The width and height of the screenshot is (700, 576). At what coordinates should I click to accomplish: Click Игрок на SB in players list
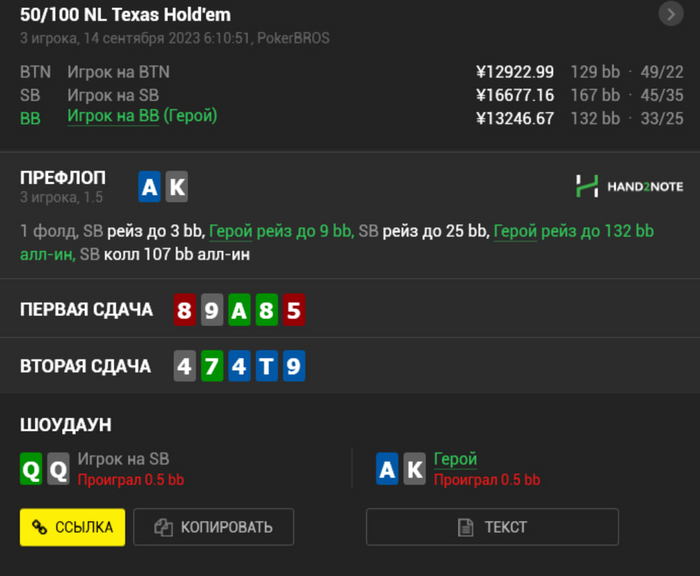[x=113, y=95]
